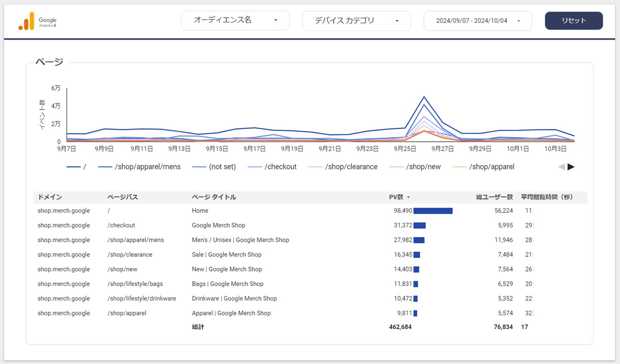Viewport: 620px width, 364px height.
Task: Toggle the / series in chart legend
Action: pyautogui.click(x=76, y=167)
